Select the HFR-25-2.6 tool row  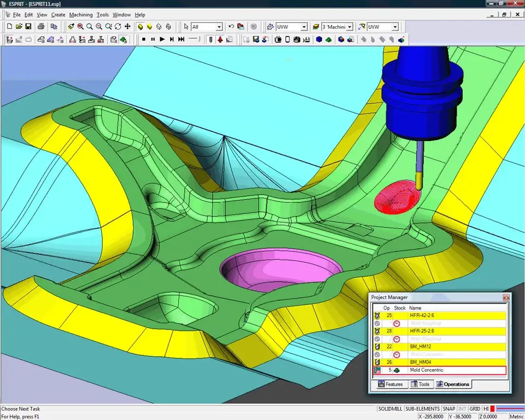click(440, 331)
